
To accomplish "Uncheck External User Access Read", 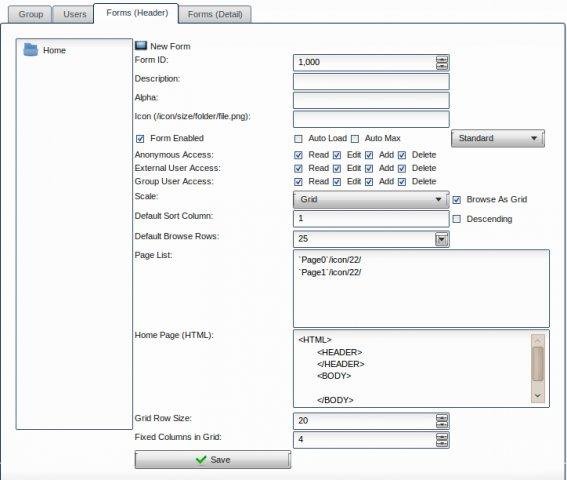I will pos(298,169).
